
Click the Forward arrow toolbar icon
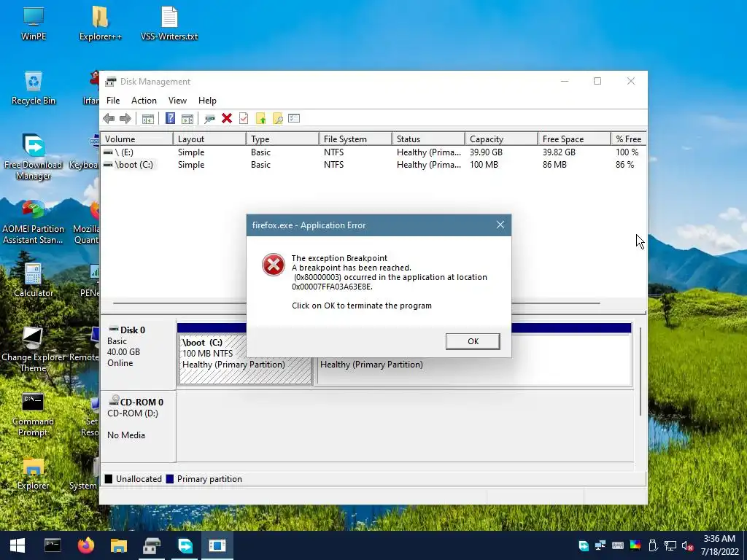click(125, 119)
